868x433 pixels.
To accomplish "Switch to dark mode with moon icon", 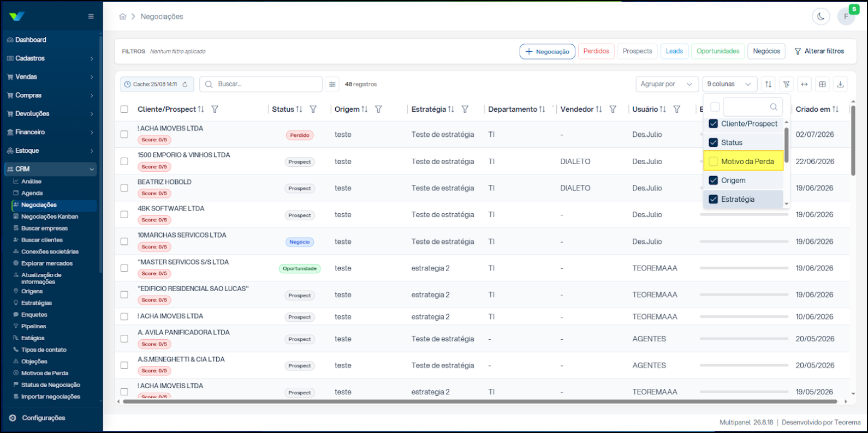I will (821, 16).
